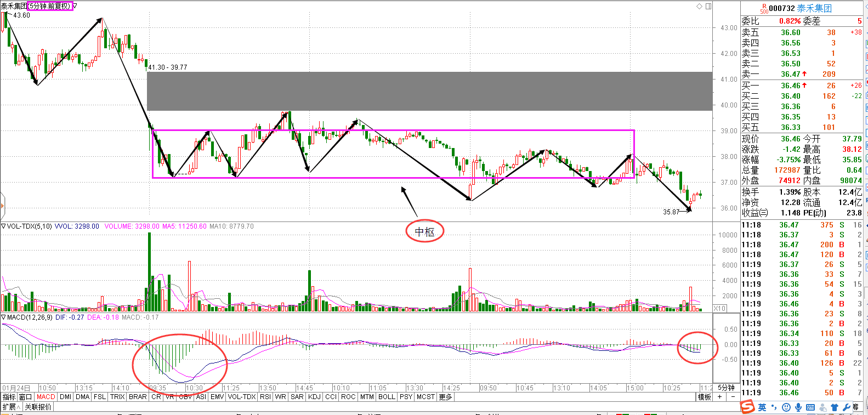Image resolution: width=868 pixels, height=415 pixels.
Task: Switch to WR indicator
Action: (x=280, y=397)
